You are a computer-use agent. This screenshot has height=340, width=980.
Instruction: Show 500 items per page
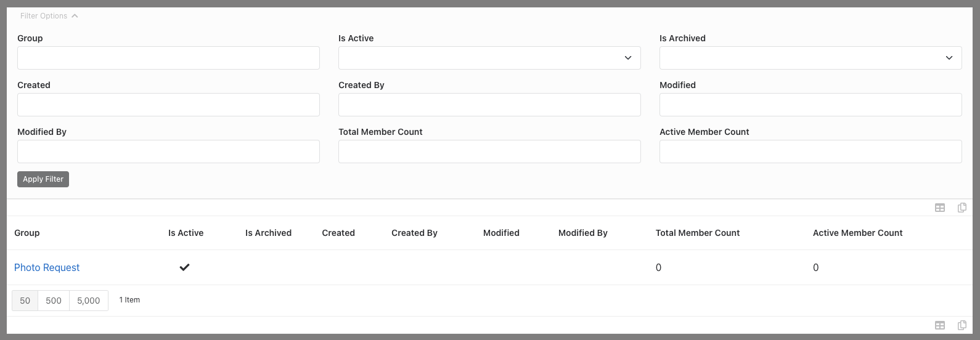(x=54, y=301)
